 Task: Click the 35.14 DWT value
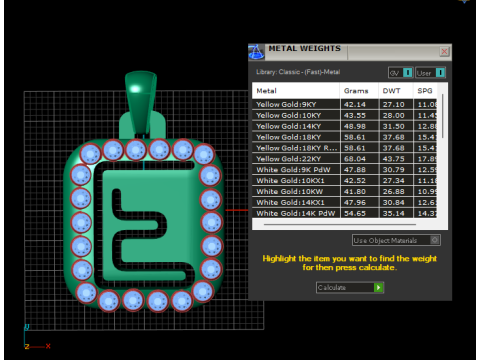tap(393, 213)
